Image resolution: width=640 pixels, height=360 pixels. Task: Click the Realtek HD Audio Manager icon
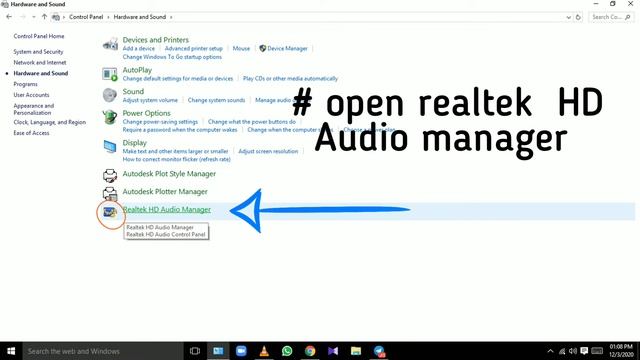coord(110,212)
